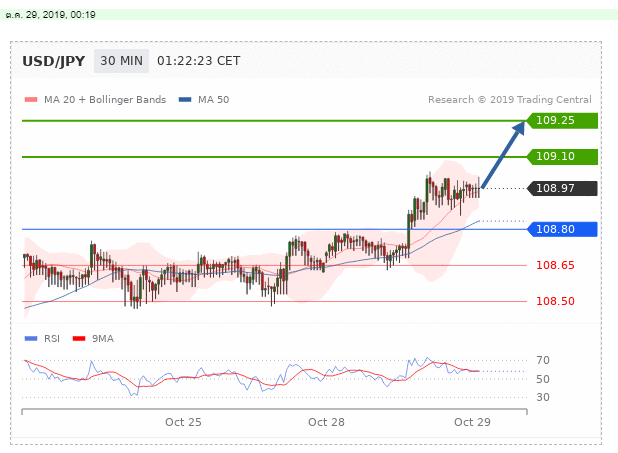The height and width of the screenshot is (453, 618).
Task: Click the RSI 70 level label
Action: pos(543,360)
